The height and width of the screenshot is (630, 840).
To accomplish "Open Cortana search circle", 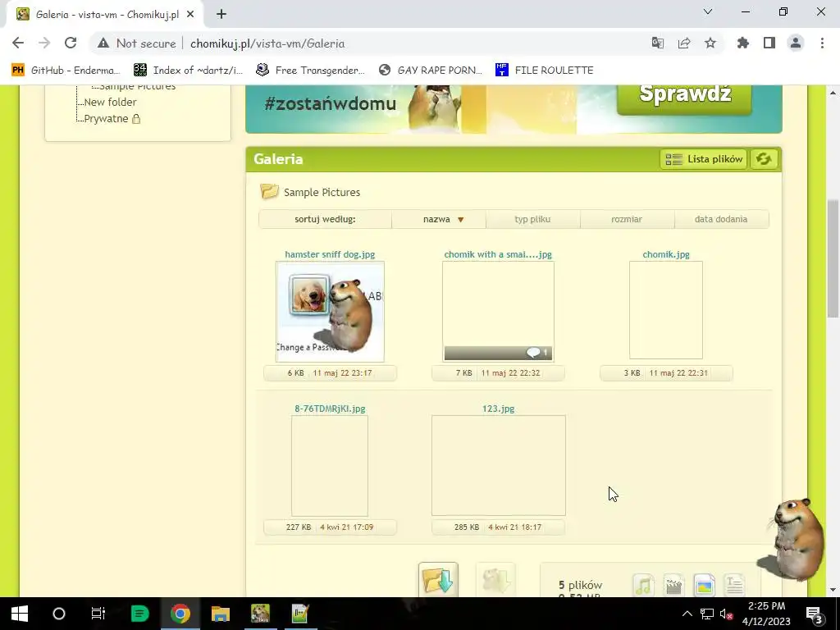I will 59,614.
